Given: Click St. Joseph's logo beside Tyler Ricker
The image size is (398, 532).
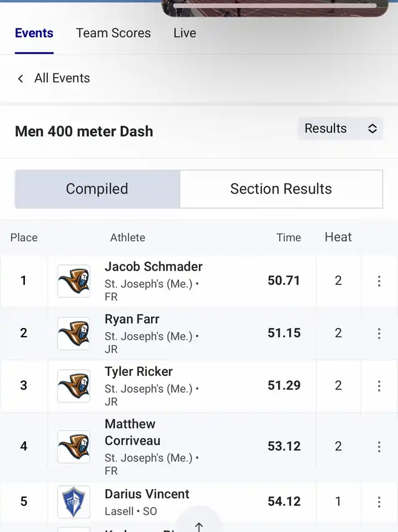Looking at the screenshot, I should [x=73, y=386].
